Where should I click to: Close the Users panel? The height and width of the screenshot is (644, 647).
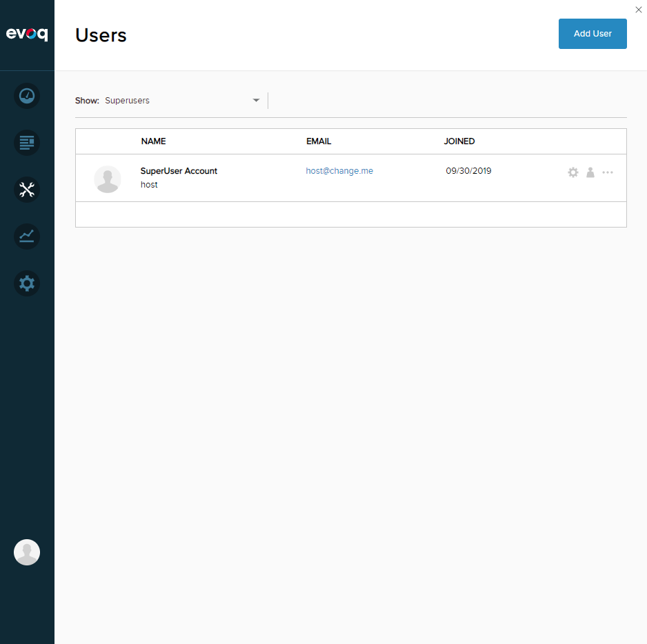[x=638, y=10]
